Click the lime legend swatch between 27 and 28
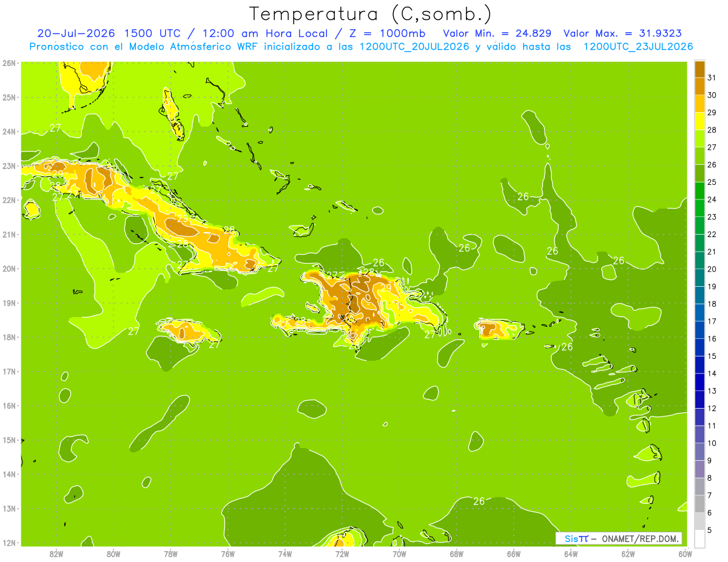Image resolution: width=728 pixels, height=562 pixels. click(x=699, y=138)
